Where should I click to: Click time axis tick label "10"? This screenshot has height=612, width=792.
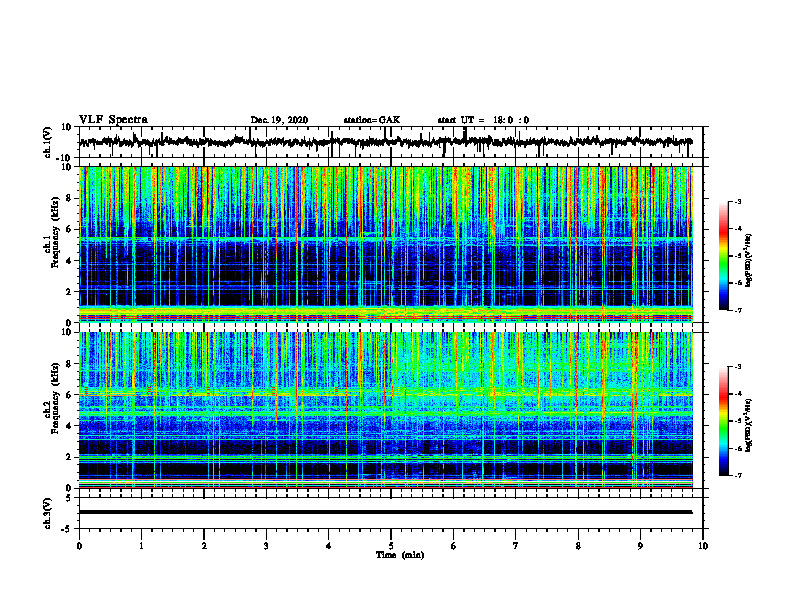pos(703,546)
